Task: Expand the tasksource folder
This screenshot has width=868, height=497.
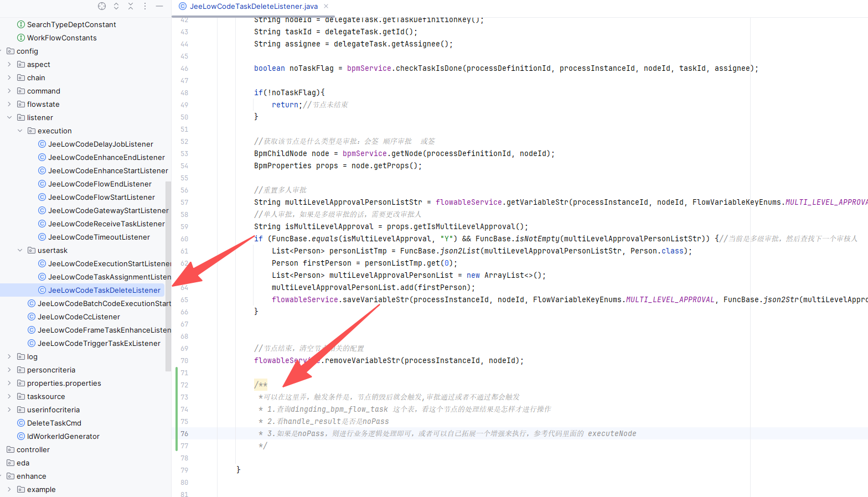Action: [x=9, y=396]
